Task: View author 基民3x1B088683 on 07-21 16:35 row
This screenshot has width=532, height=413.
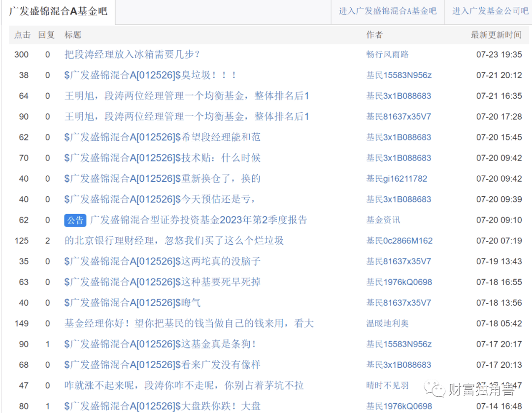Action: pyautogui.click(x=399, y=96)
